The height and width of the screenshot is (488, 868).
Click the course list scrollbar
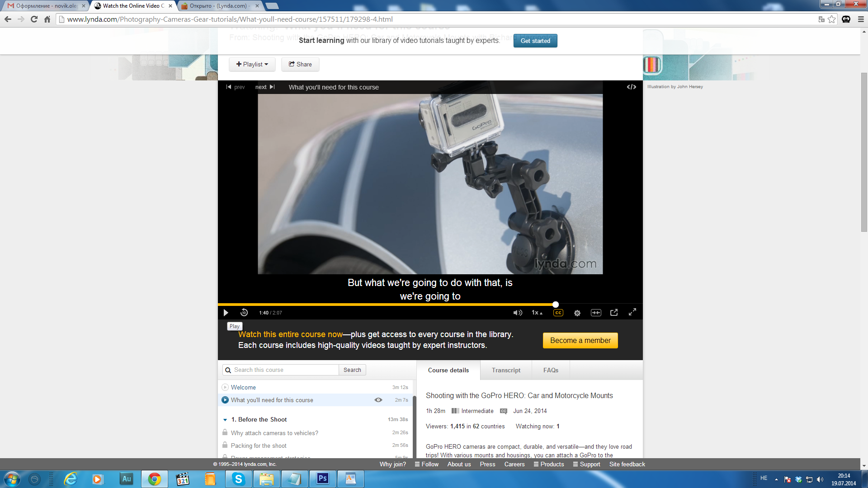[414, 427]
